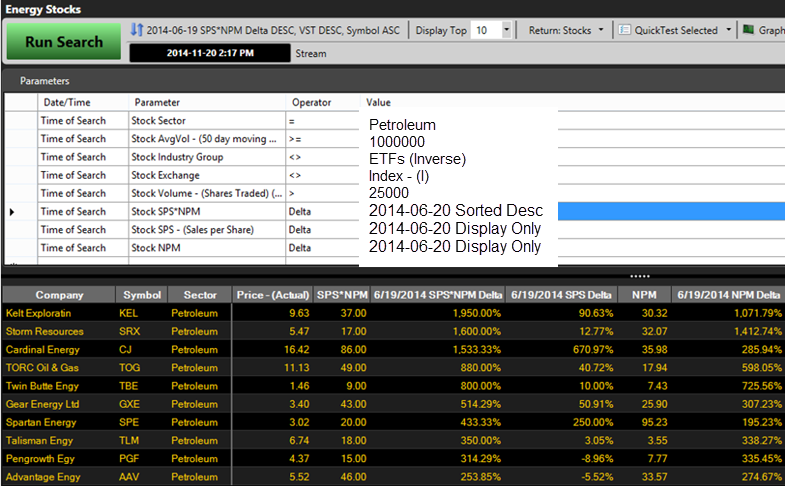Select the Twin Butte Engy row
This screenshot has width=785, height=486.
point(392,386)
